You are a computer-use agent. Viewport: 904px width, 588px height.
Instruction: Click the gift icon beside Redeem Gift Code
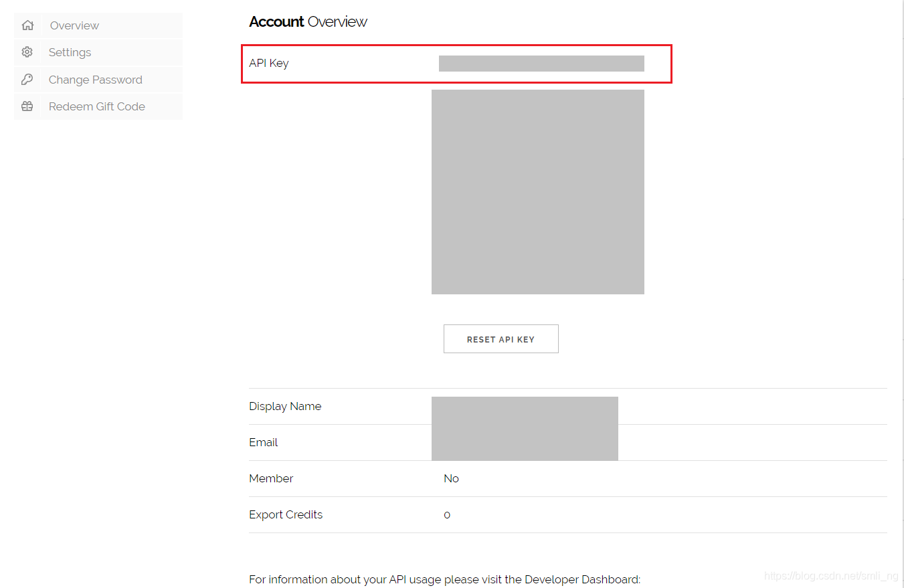click(27, 106)
